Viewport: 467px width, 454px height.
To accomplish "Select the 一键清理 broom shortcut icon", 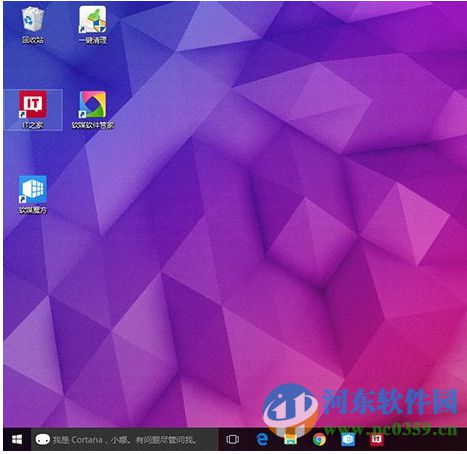I will point(93,25).
